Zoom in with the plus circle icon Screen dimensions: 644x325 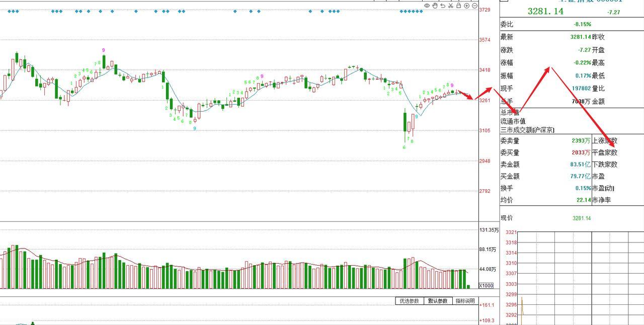pyautogui.click(x=466, y=6)
